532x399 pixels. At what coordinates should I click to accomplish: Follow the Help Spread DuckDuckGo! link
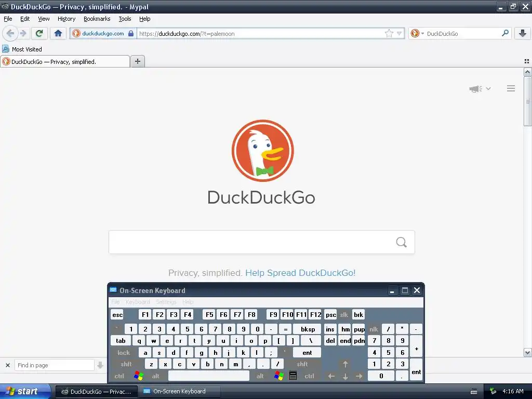[300, 273]
